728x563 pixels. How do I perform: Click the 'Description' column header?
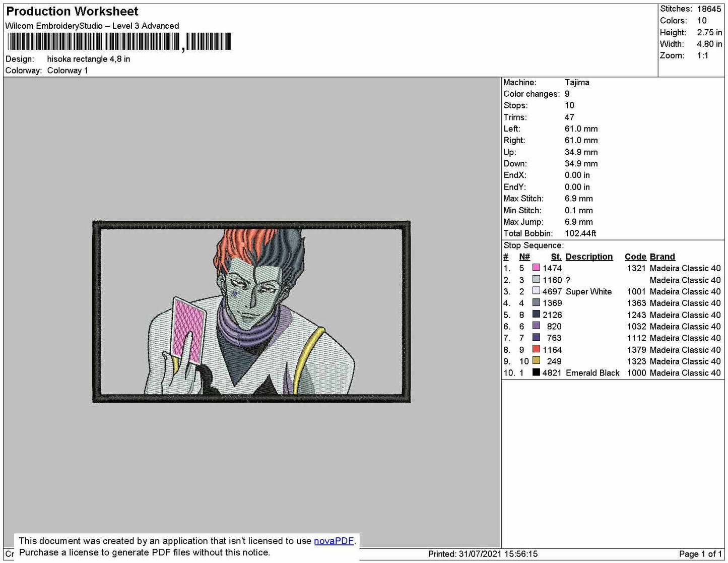tap(589, 257)
